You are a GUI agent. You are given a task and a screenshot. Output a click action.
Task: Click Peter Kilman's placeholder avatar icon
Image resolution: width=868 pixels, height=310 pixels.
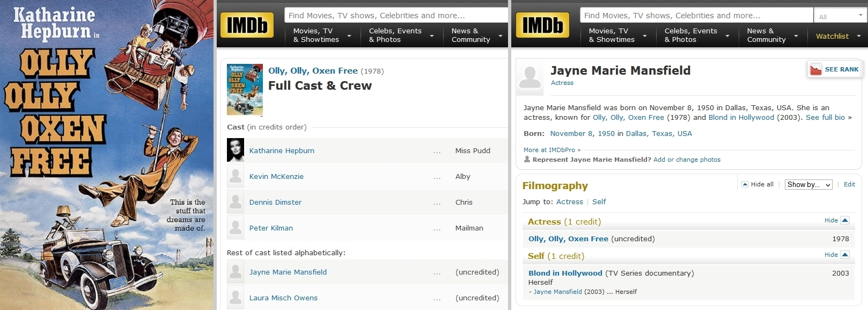pos(236,228)
